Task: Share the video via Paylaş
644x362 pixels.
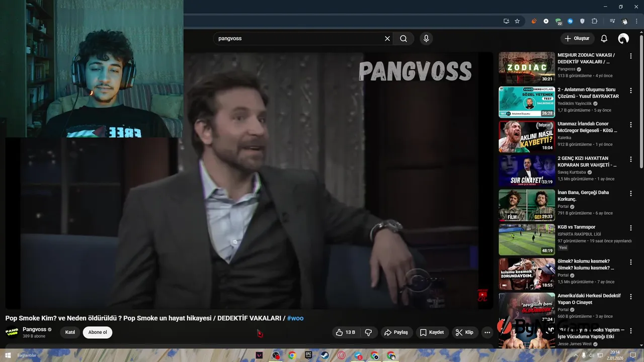Action: pyautogui.click(x=396, y=332)
